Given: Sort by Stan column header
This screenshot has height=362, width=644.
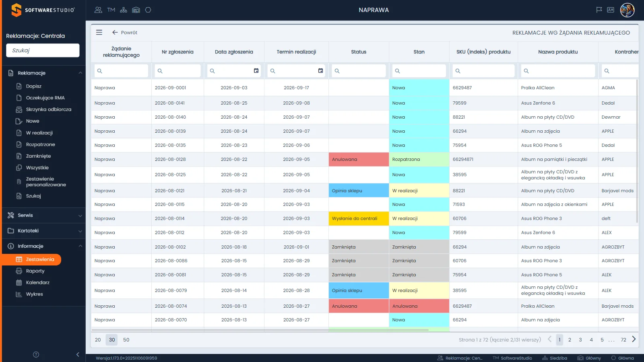Looking at the screenshot, I should tap(419, 52).
